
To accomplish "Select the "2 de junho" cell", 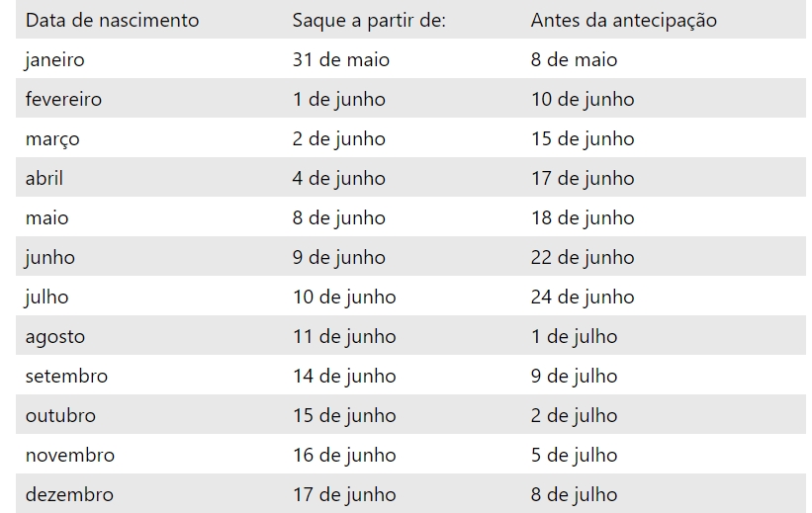I will (339, 138).
